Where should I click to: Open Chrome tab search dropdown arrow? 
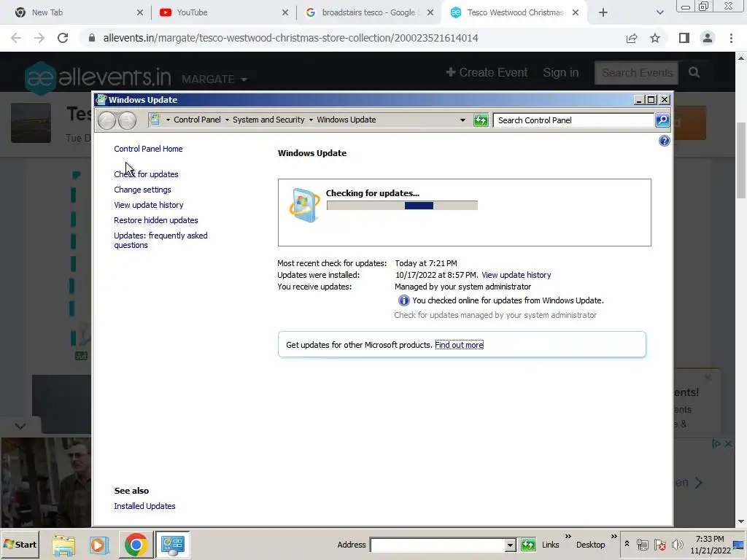pos(659,13)
